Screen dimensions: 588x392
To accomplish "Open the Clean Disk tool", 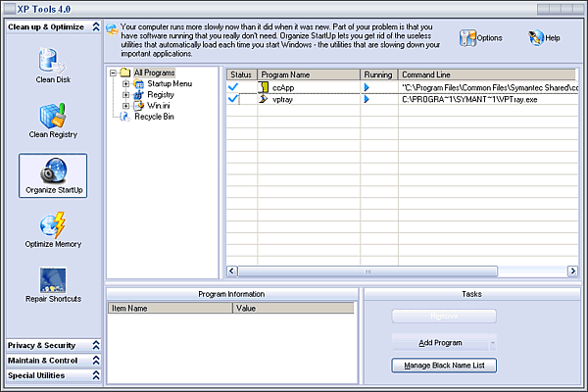I will (x=53, y=66).
